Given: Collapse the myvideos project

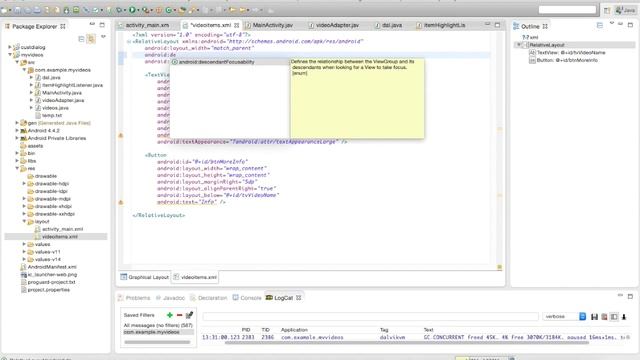Looking at the screenshot, I should pos(10,55).
